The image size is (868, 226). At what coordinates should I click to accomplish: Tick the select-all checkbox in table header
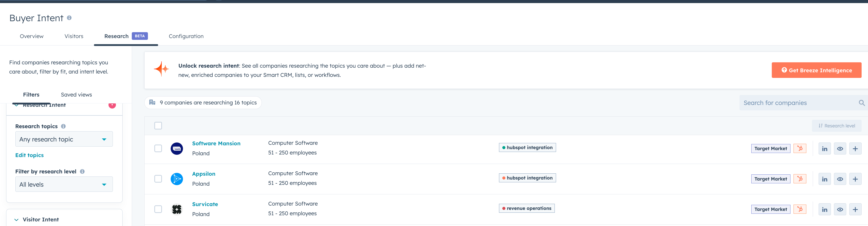click(x=158, y=125)
